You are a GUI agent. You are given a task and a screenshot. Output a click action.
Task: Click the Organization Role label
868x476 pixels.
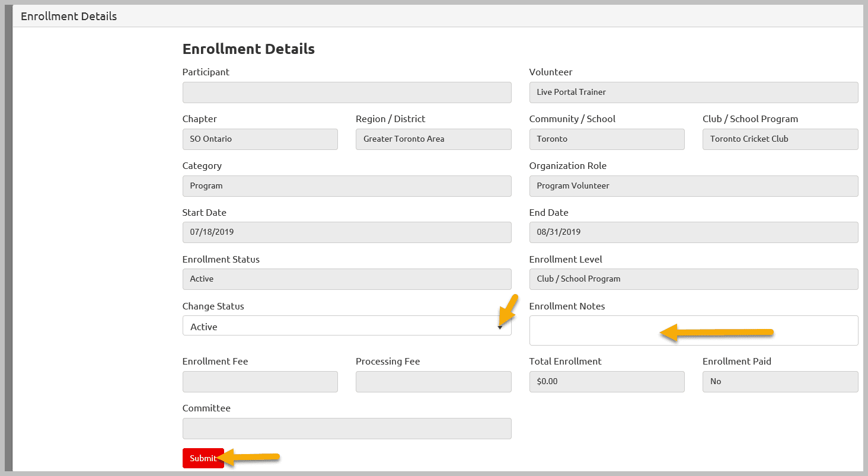point(568,166)
